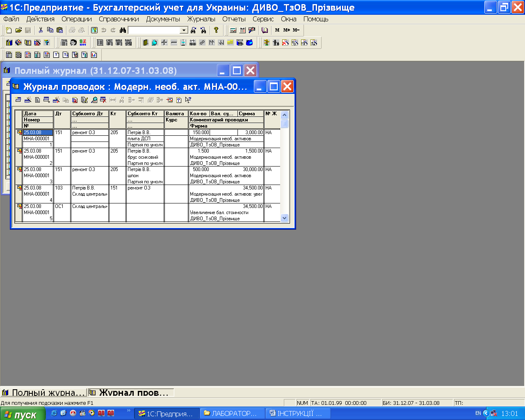Select the брус осиковий subconto cell

(145, 157)
